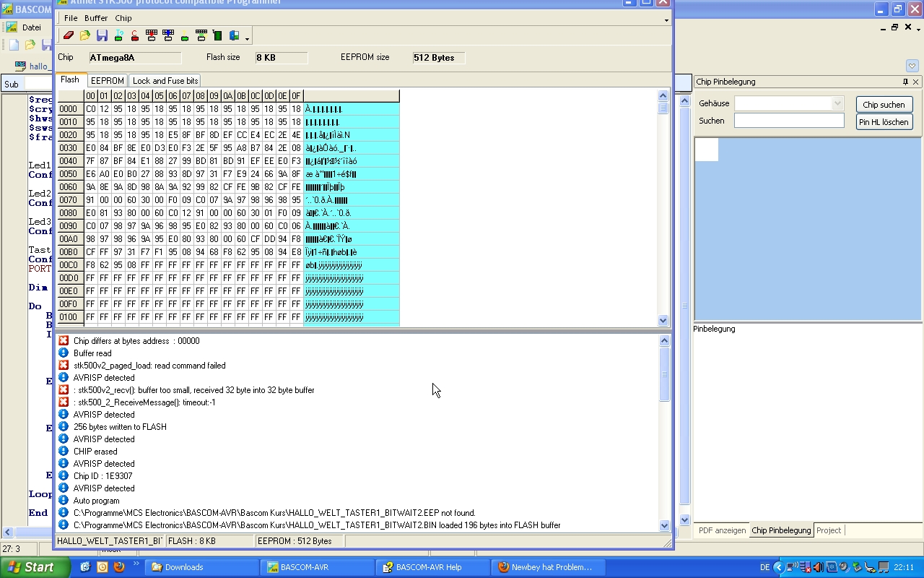This screenshot has height=578, width=924.
Task: Click the volume speaker tray icon
Action: pos(843,567)
